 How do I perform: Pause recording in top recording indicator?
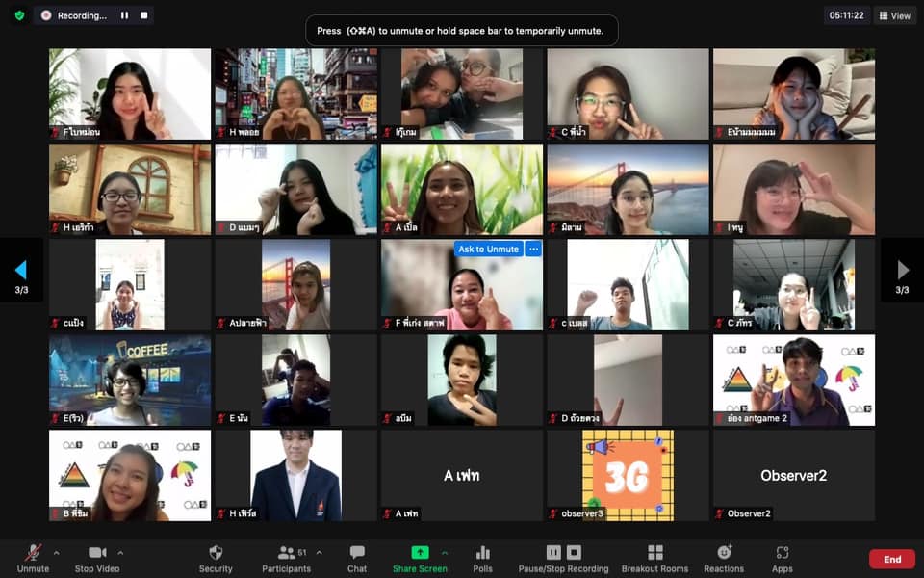(x=124, y=15)
